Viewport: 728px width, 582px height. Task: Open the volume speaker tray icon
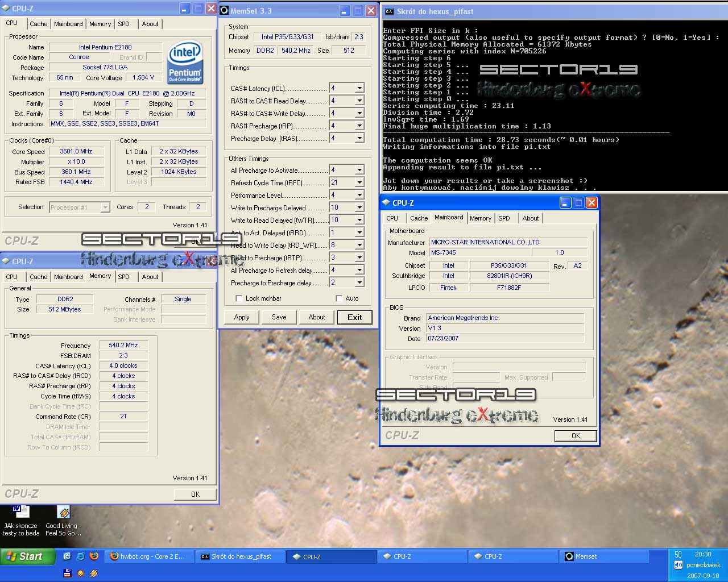point(678,565)
